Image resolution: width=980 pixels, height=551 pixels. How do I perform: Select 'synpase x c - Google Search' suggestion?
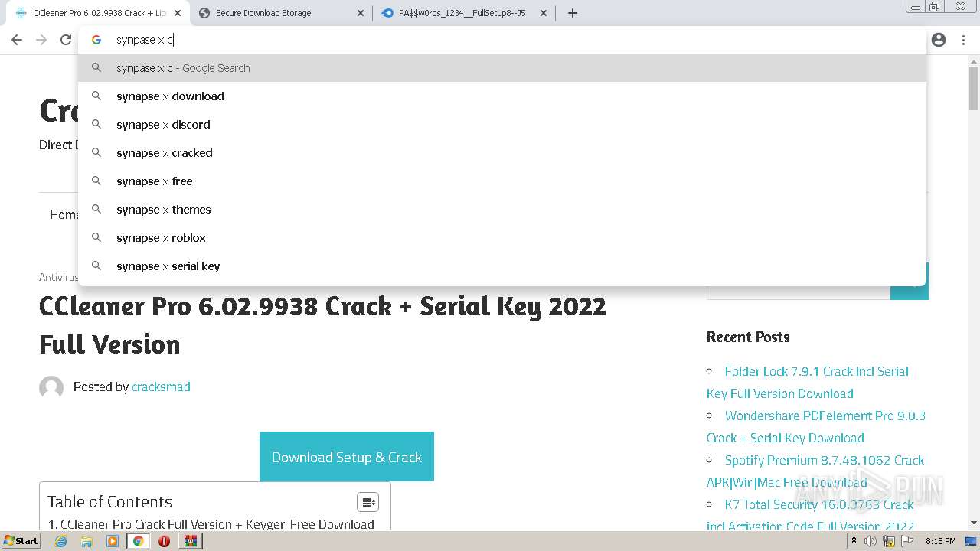[x=502, y=68]
